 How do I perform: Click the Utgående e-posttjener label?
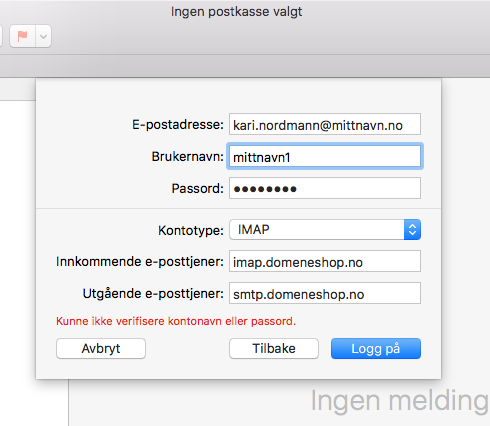[153, 294]
